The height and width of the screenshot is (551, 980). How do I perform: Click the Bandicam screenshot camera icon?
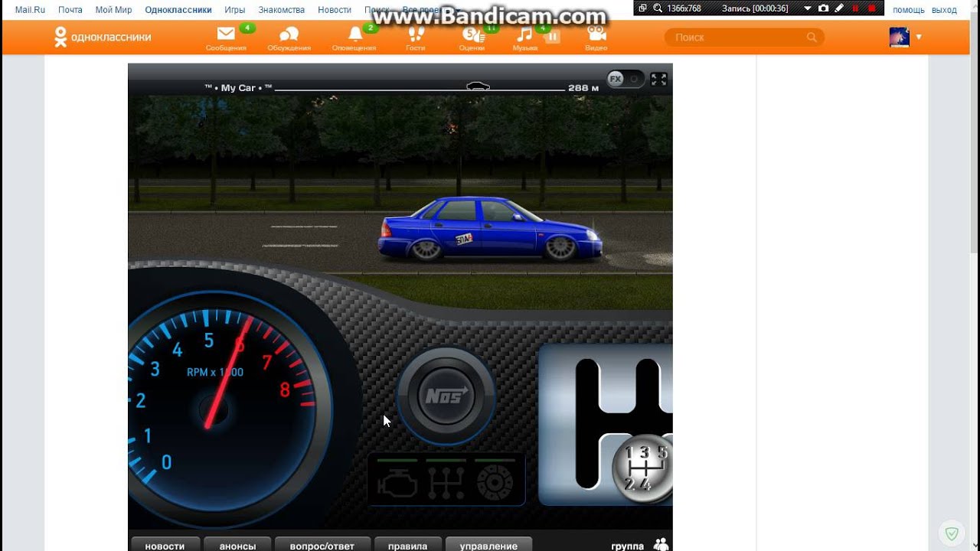point(823,8)
